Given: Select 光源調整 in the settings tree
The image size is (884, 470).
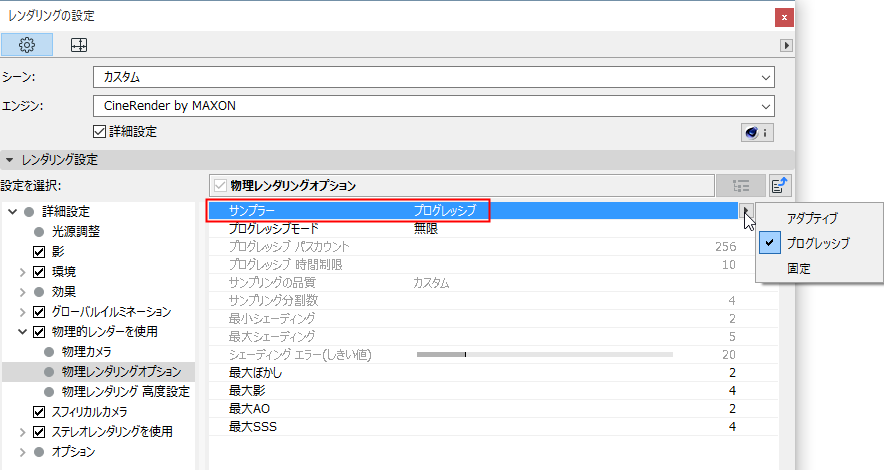Looking at the screenshot, I should (76, 232).
